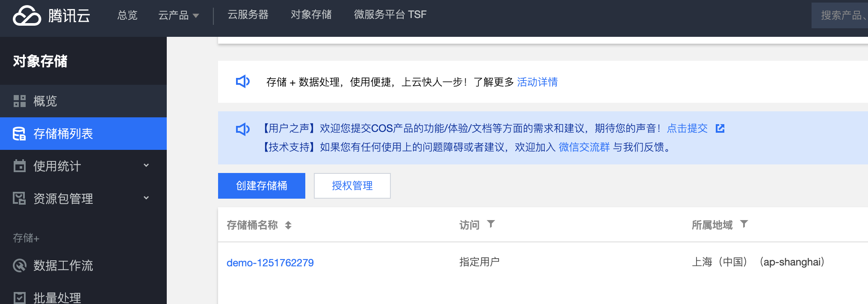The image size is (868, 304).
Task: Click the 使用统计 calendar icon
Action: pyautogui.click(x=20, y=166)
